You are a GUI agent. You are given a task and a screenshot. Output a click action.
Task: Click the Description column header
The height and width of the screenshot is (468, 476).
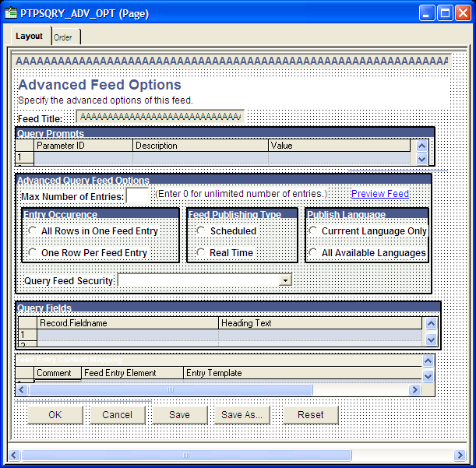200,146
